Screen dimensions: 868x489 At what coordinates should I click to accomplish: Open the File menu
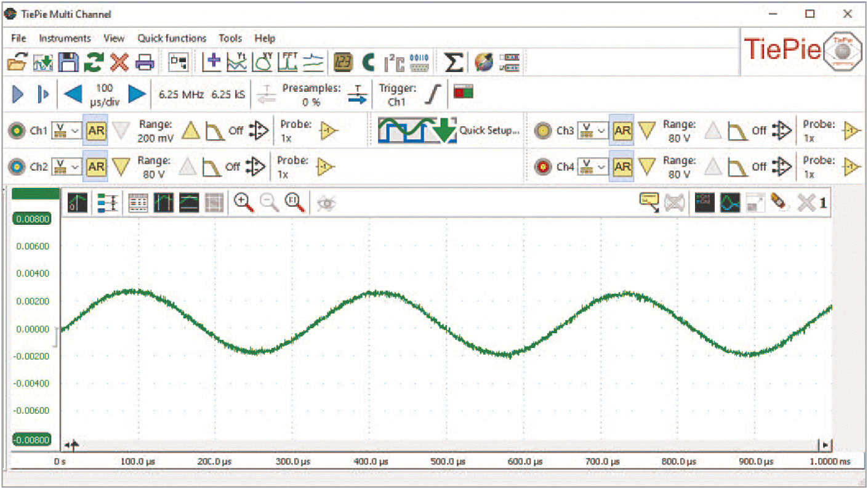pyautogui.click(x=18, y=38)
